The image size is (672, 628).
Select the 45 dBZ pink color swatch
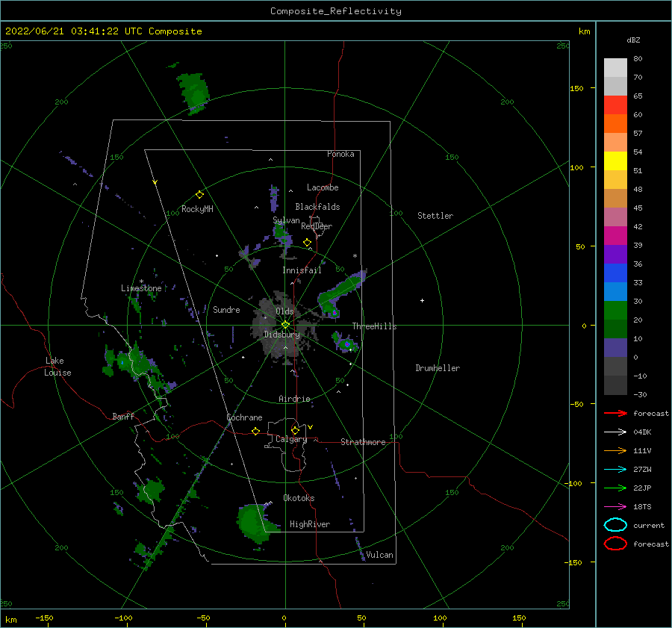click(x=615, y=217)
